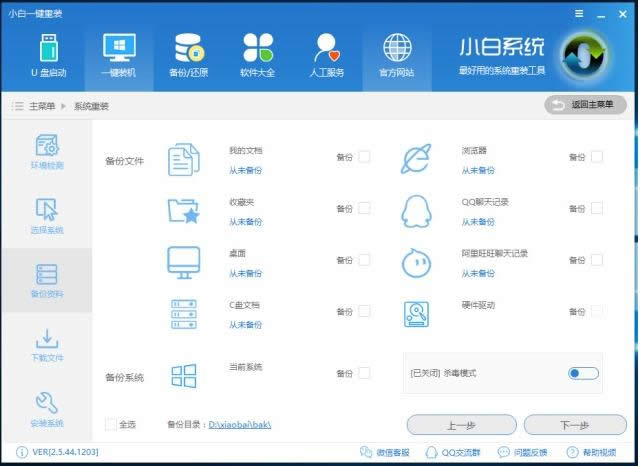Screen dimensions: 641x466
Task: Click the 备份文件 section label
Action: click(124, 161)
